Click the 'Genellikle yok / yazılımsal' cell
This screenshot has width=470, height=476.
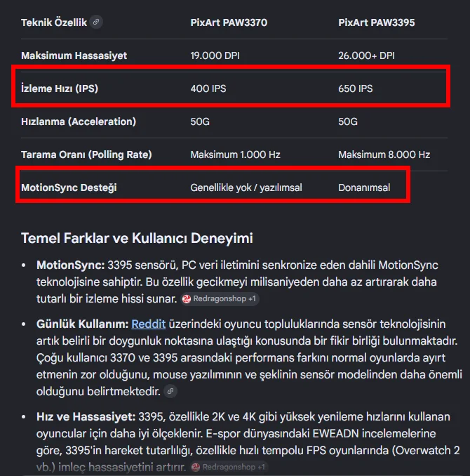[246, 187]
